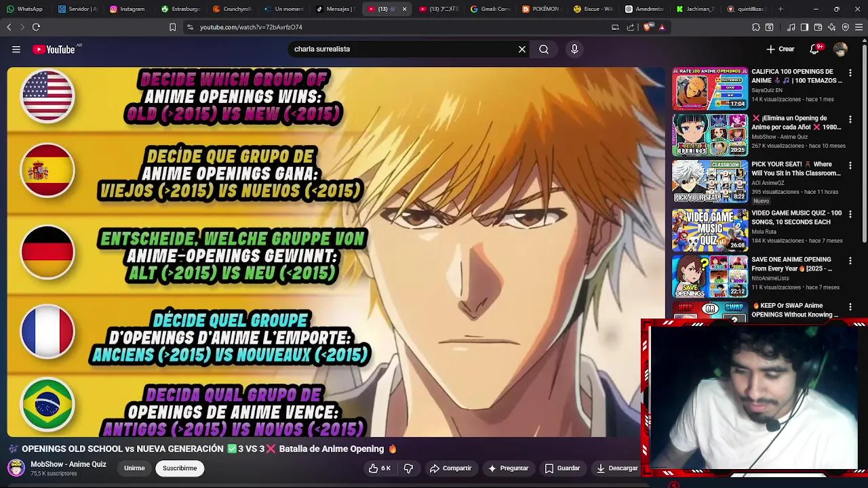
Task: Activate voice search microphone
Action: click(x=574, y=49)
